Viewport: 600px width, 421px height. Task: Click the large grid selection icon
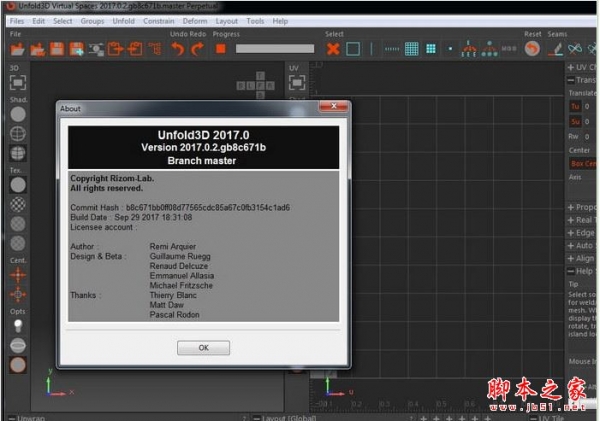[411, 49]
